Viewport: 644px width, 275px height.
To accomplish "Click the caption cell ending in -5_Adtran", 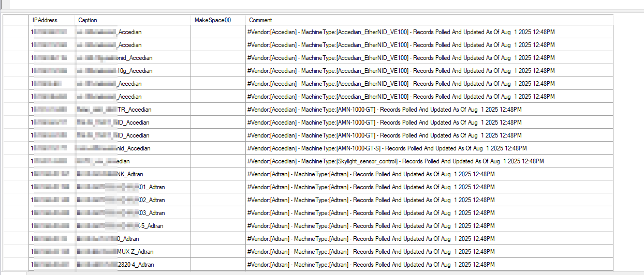I will click(133, 226).
